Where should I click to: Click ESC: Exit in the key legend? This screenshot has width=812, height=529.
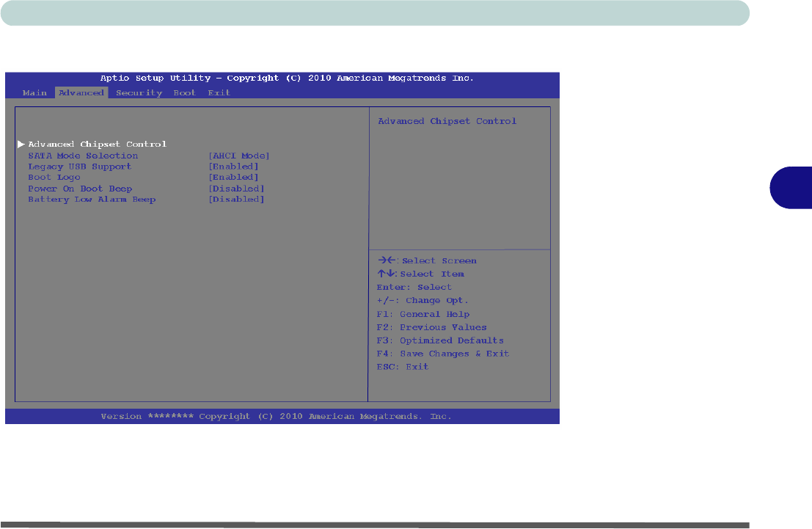(x=402, y=367)
